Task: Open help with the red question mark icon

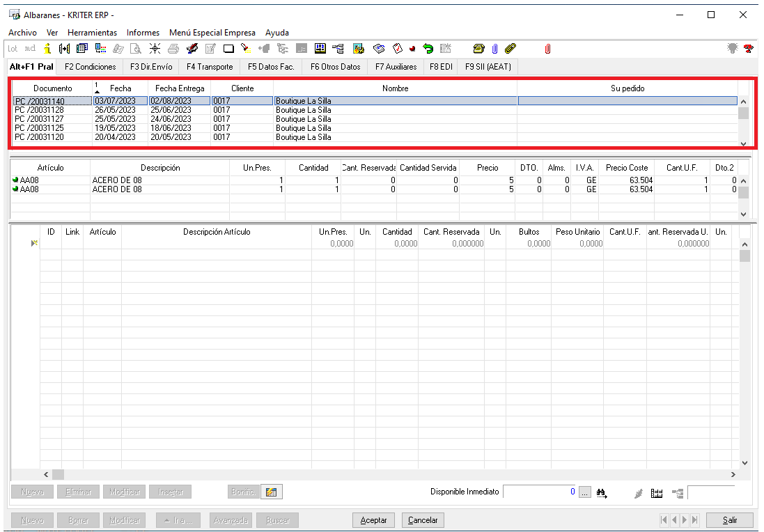Action: 749,49
